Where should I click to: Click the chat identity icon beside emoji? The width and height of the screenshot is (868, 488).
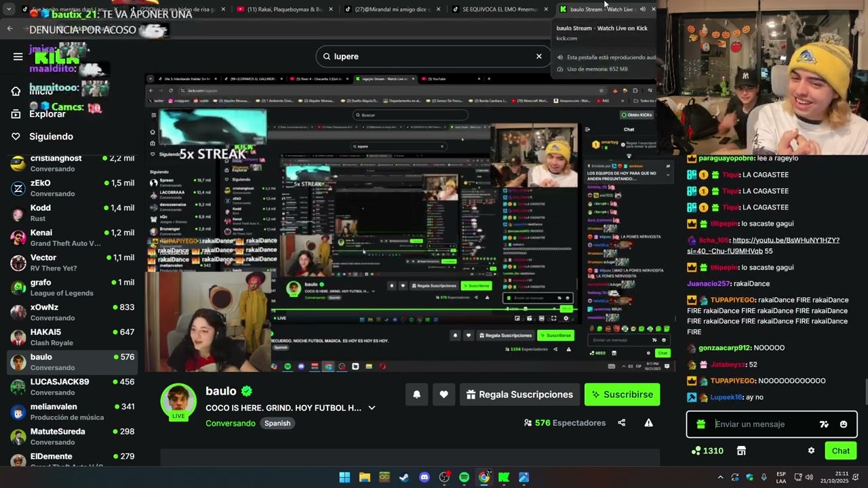824,424
